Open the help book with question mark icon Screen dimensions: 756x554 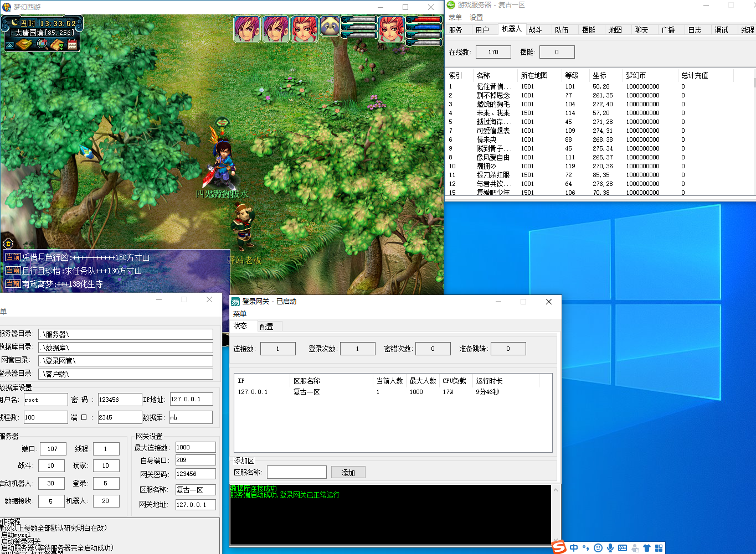point(57,44)
